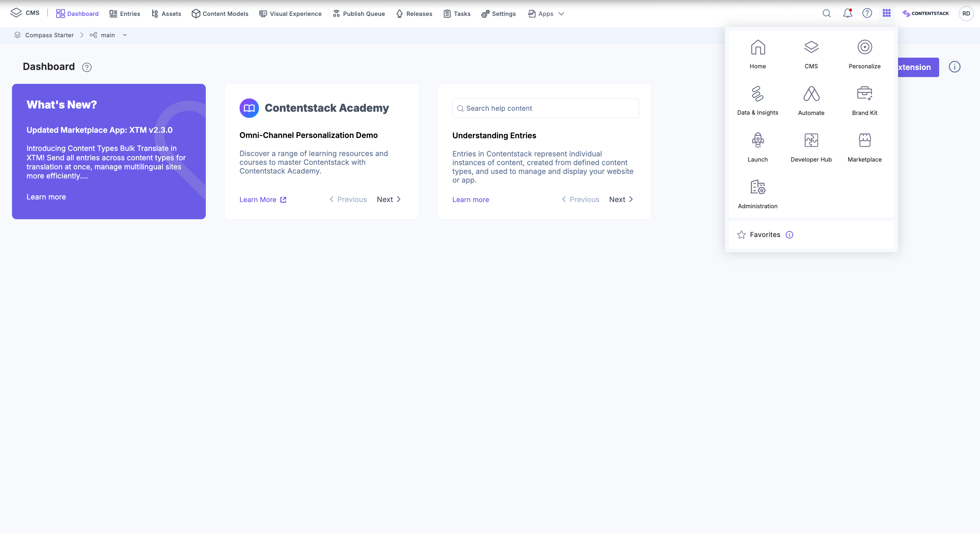Click the Contentstack logo

point(925,13)
